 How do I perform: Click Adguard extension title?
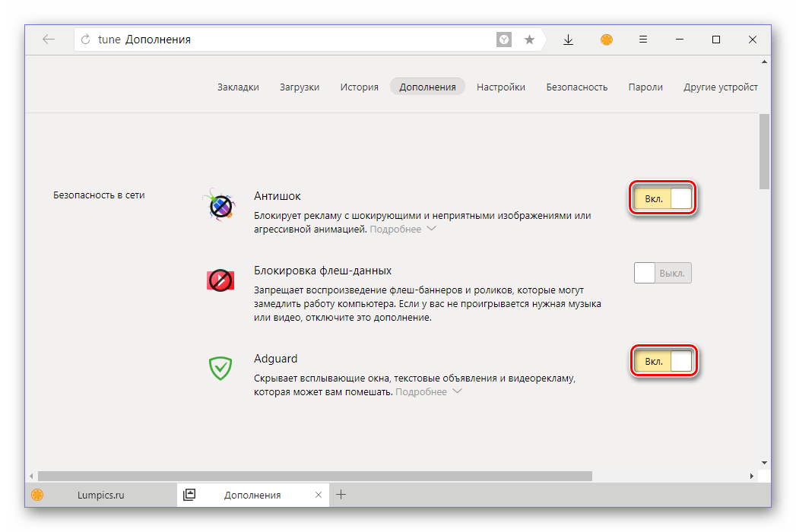coord(276,359)
